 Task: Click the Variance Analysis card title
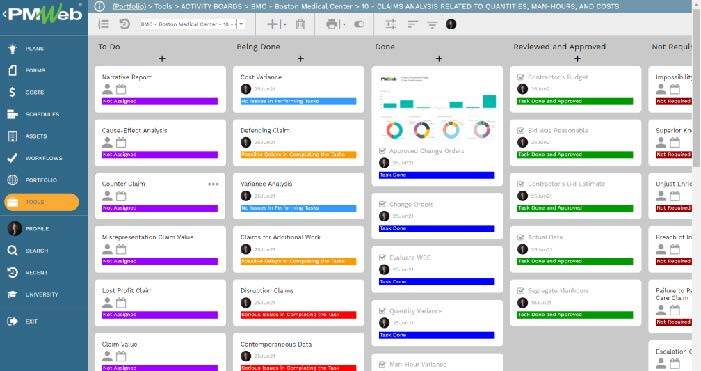coord(266,184)
